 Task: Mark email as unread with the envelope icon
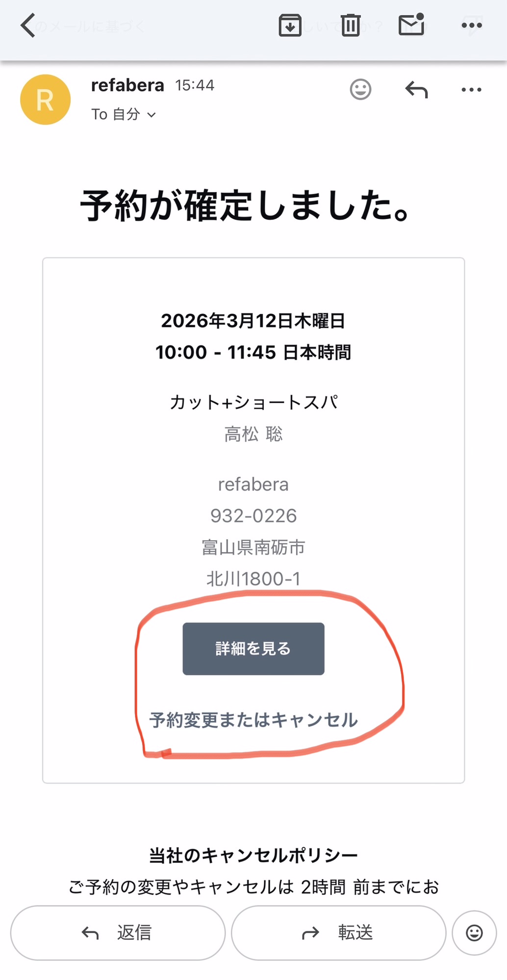(x=411, y=24)
